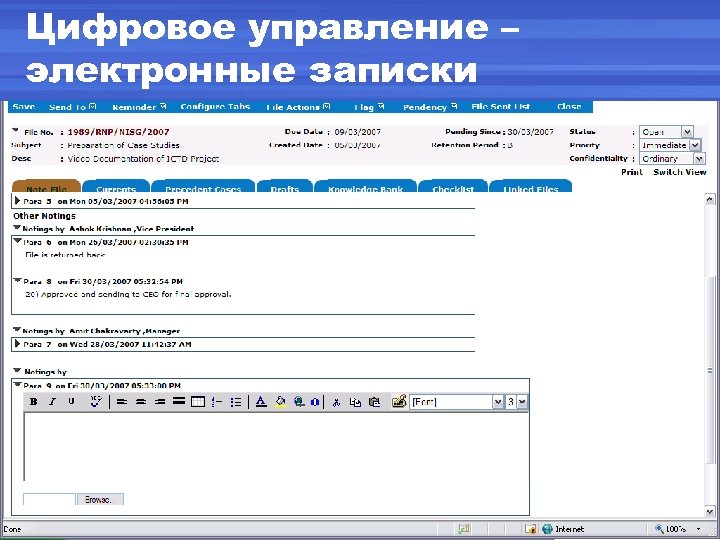Viewport: 720px width, 540px height.
Task: Click Close in the top menu bar
Action: click(x=569, y=107)
